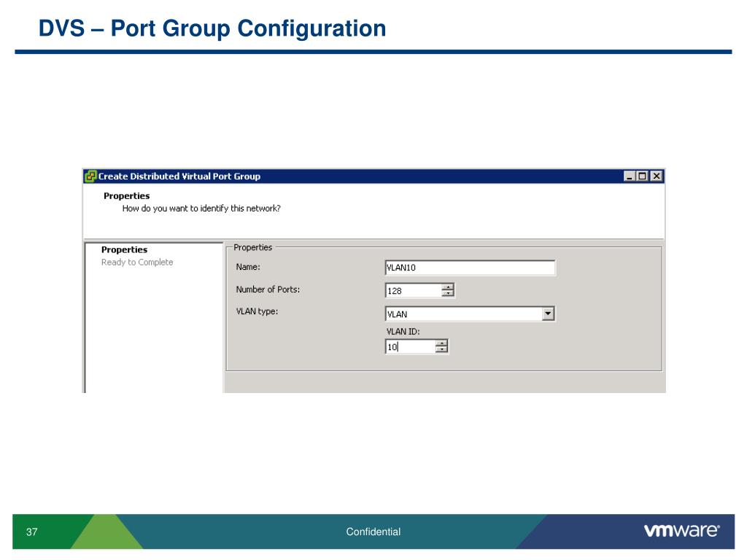Increase Number of Ports with up arrow
This screenshot has width=747, height=560.
(x=448, y=287)
